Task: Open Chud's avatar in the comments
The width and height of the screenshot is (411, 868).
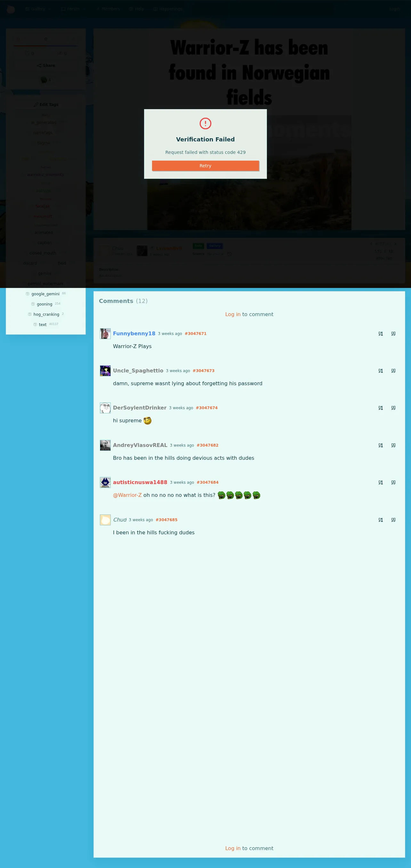Action: coord(105,520)
